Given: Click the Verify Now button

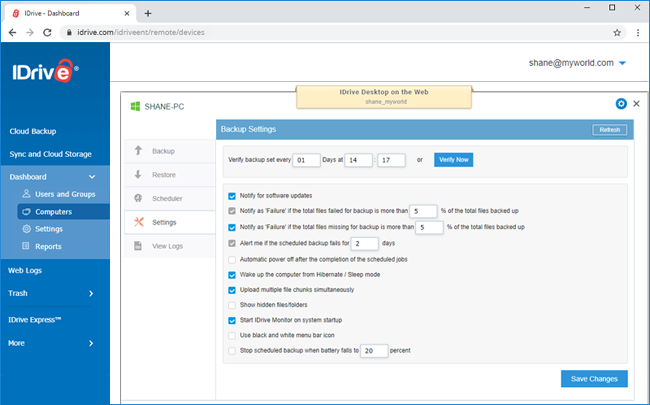Looking at the screenshot, I should [454, 160].
